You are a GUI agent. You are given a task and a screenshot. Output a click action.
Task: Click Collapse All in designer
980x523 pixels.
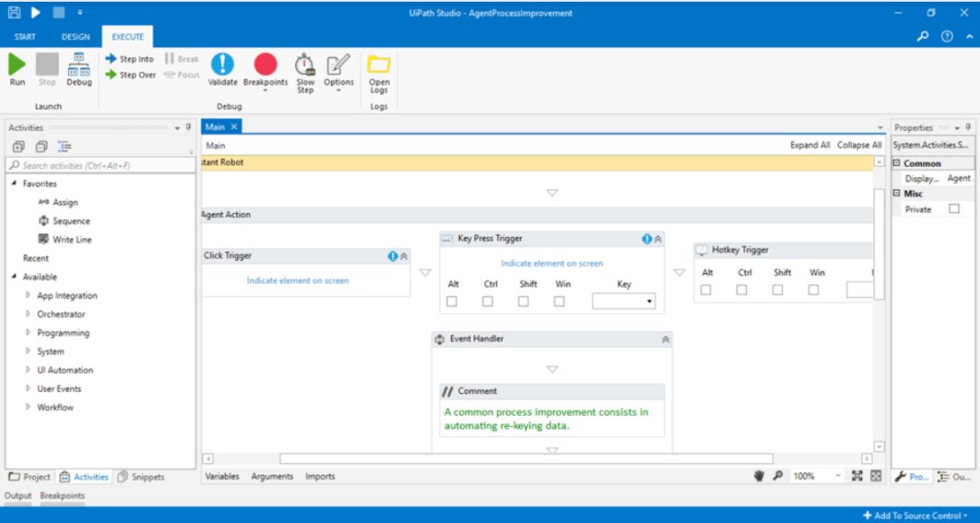point(859,145)
